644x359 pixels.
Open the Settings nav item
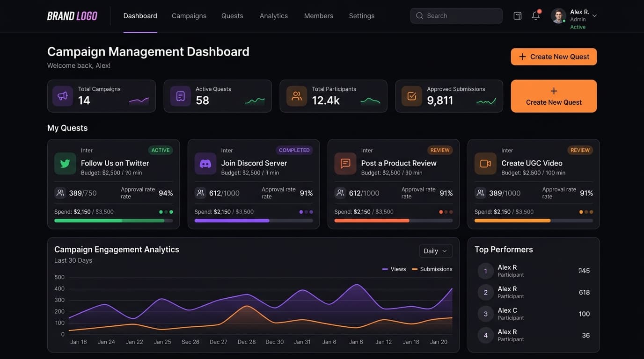coord(362,16)
